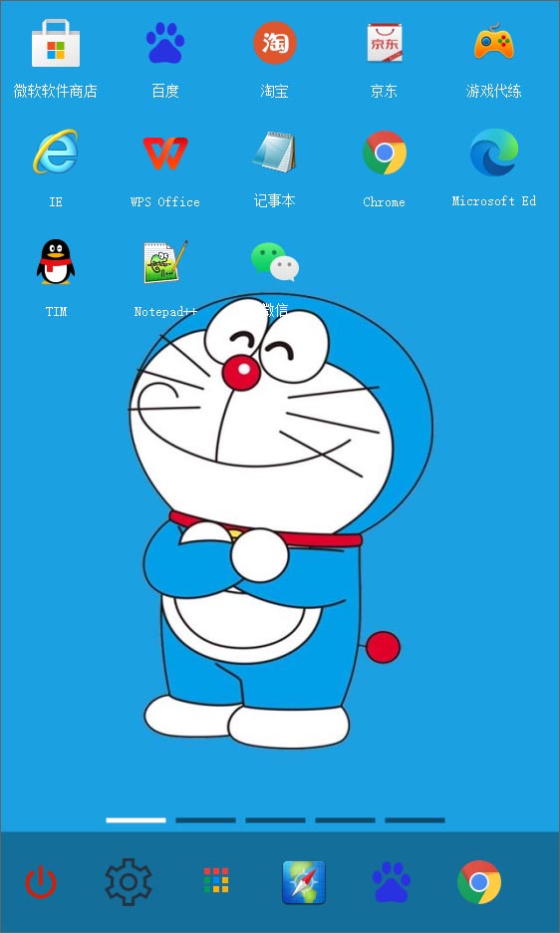The width and height of the screenshot is (560, 933).
Task: Go to the last page indicator
Action: click(x=415, y=820)
